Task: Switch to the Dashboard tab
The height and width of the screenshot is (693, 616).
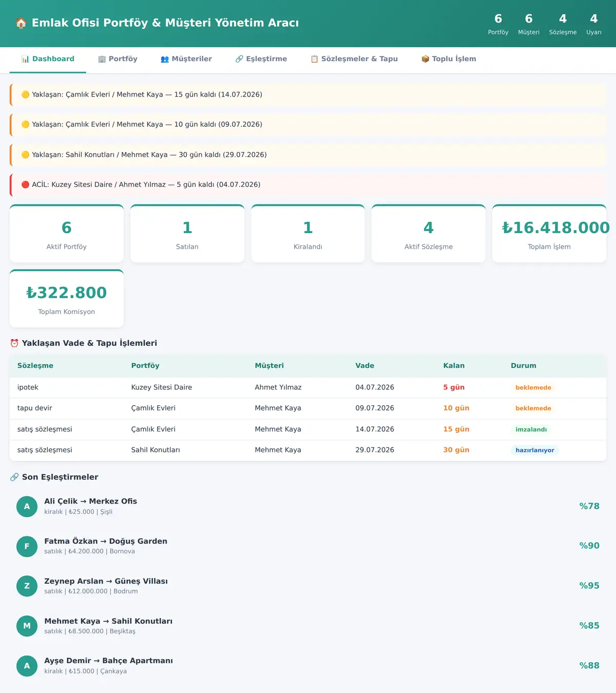Action: pyautogui.click(x=48, y=59)
